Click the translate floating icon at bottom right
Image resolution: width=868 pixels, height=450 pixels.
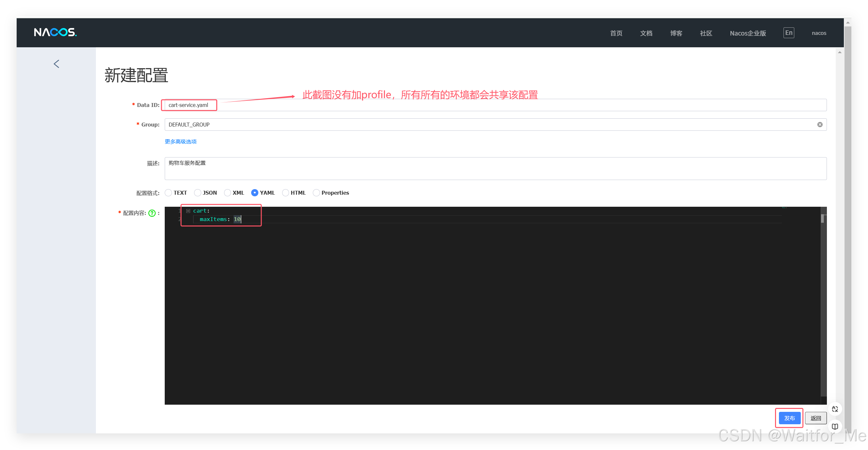pyautogui.click(x=835, y=409)
